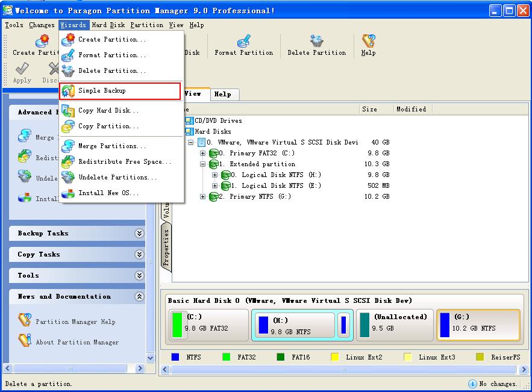Click VMware disk 0 tree icon

202,142
